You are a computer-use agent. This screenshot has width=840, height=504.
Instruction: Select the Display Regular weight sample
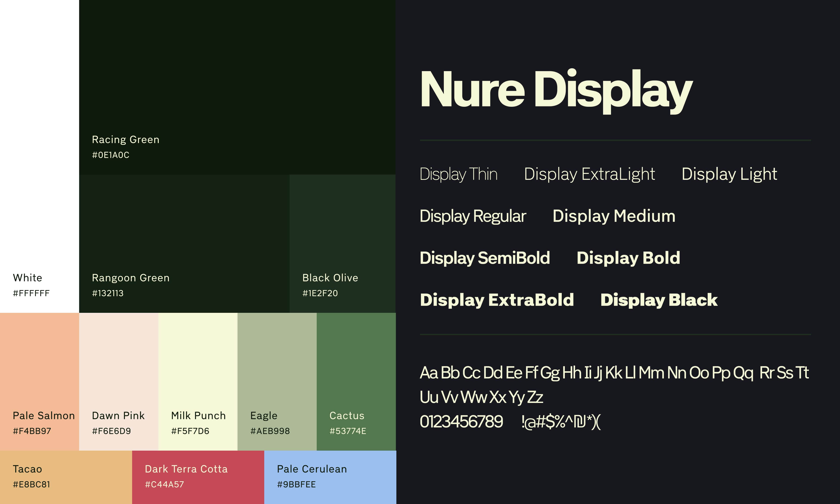click(x=473, y=217)
